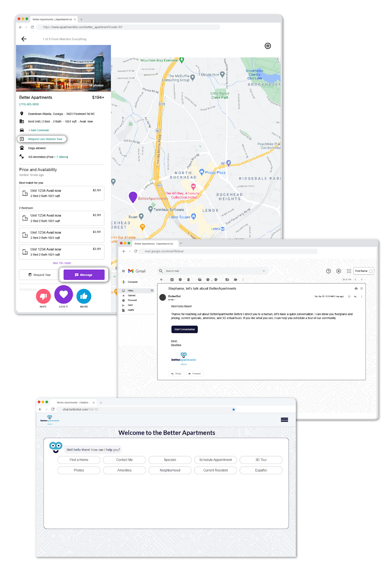
Task: Snooze the open Gmail message
Action: pos(208,279)
